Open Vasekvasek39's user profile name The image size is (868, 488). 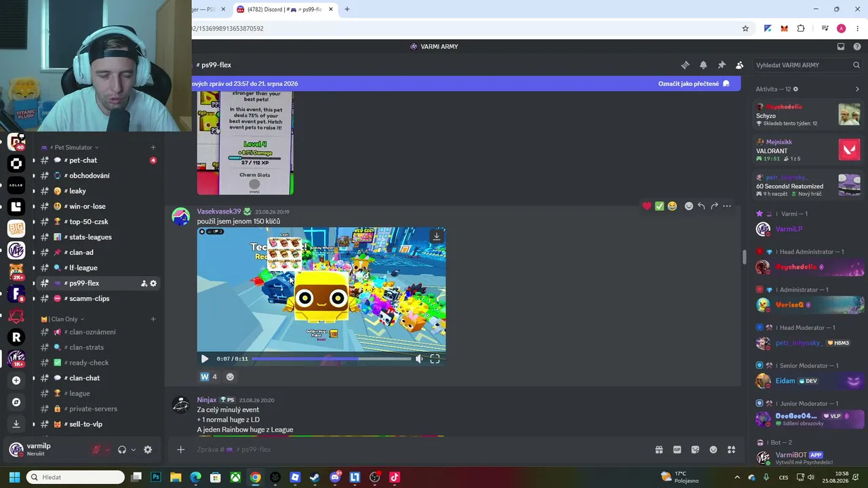(219, 211)
